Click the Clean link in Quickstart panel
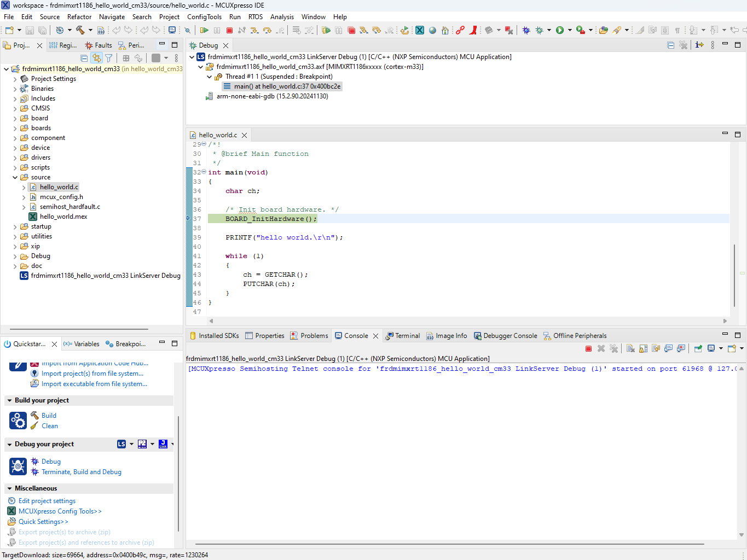747x560 pixels. pos(50,426)
